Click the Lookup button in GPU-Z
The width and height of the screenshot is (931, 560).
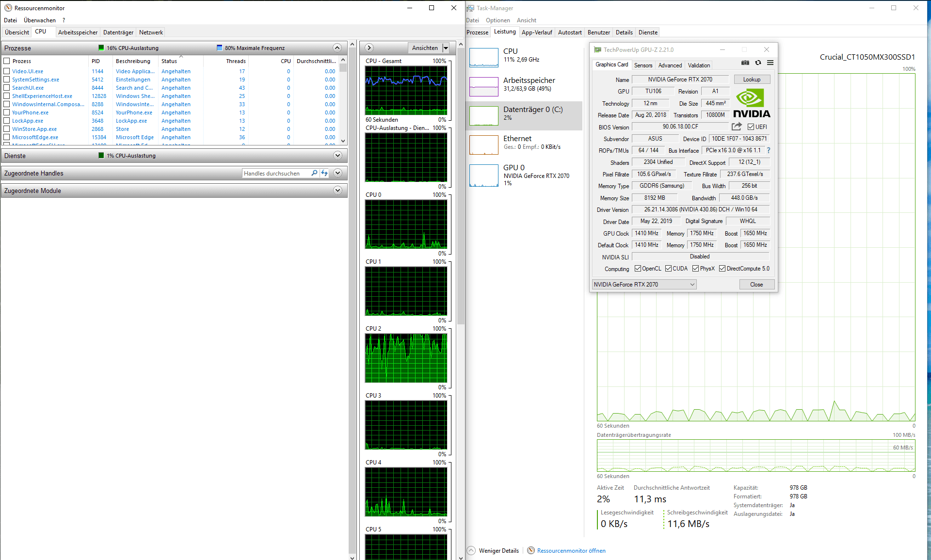coord(752,80)
